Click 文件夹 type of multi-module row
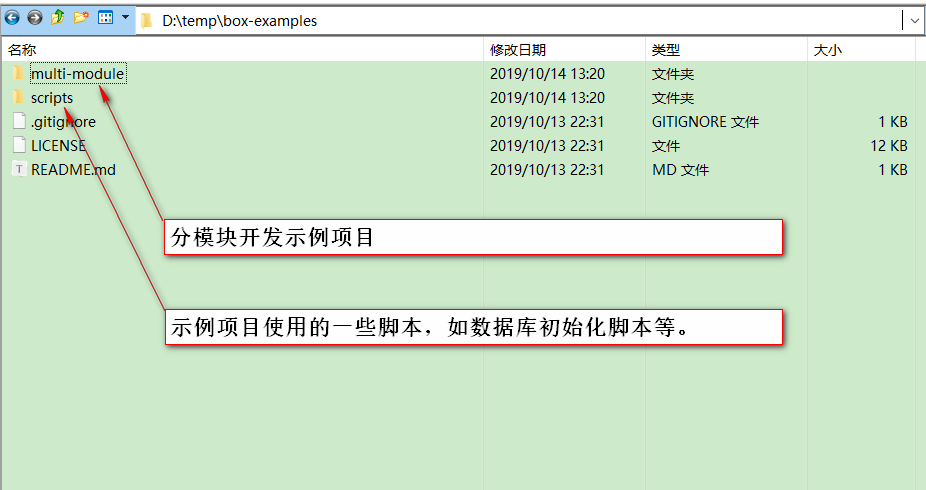Viewport: 926px width, 490px height. [x=673, y=74]
